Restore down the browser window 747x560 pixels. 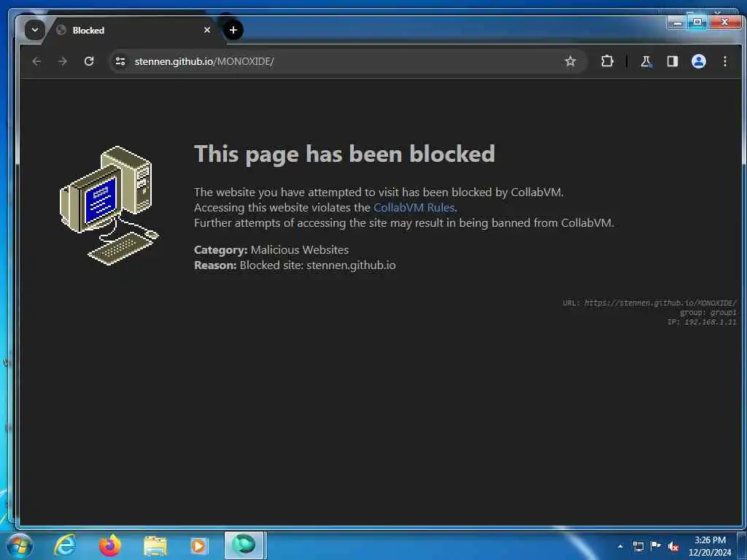pos(697,22)
